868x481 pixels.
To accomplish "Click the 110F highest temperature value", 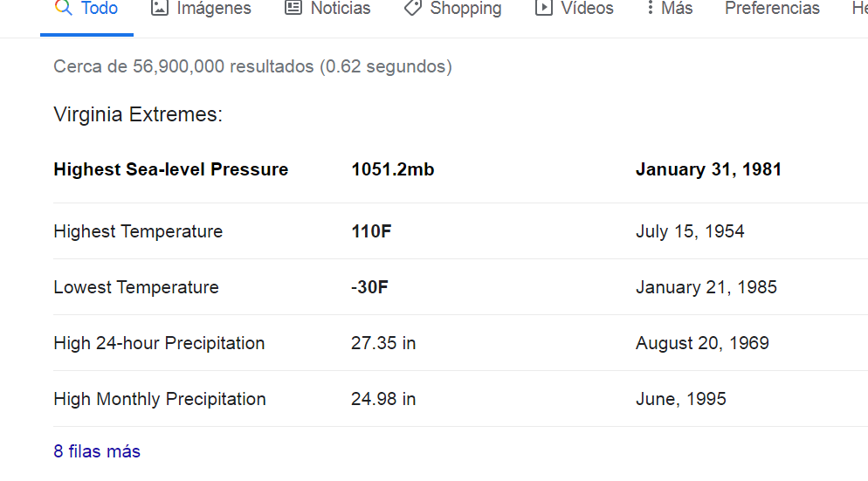I will [x=371, y=231].
